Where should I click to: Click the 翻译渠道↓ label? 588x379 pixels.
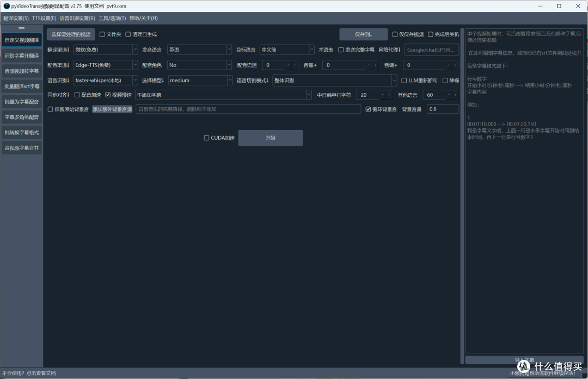tap(58, 49)
